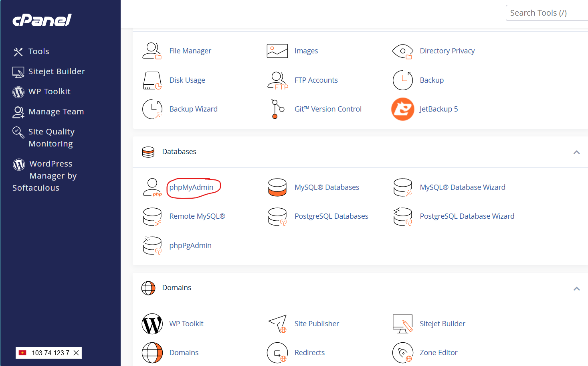Open WordPress Manager by Softaculous
588x366 pixels.
44,176
